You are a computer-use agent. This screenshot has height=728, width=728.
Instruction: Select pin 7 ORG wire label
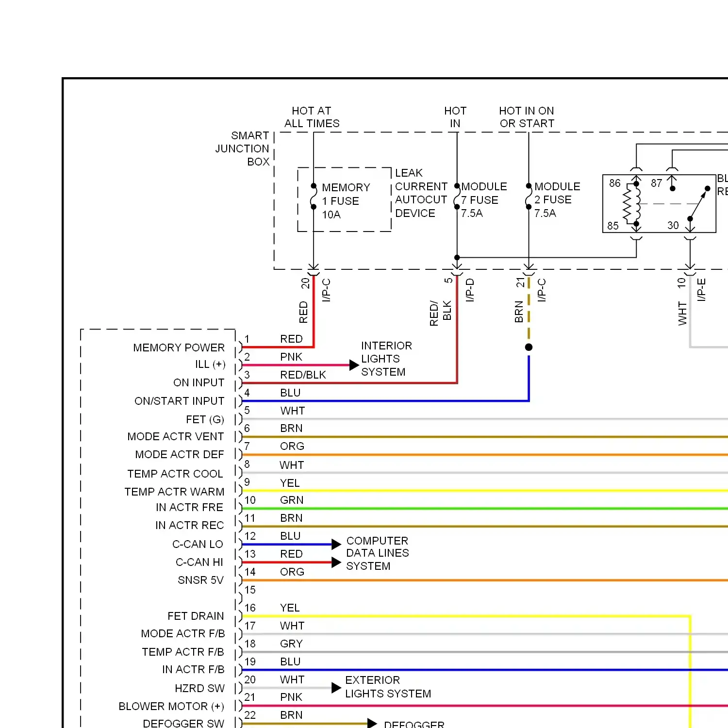coord(292,446)
